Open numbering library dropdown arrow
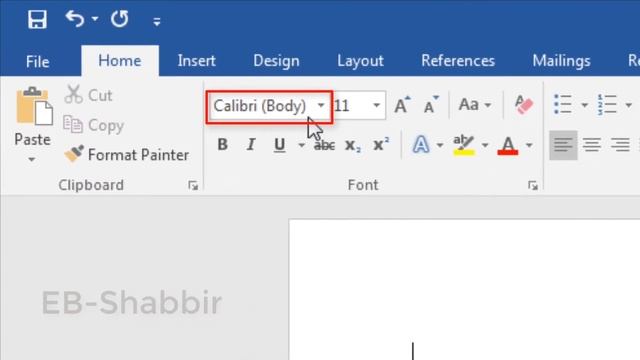The width and height of the screenshot is (640, 360). tap(629, 105)
